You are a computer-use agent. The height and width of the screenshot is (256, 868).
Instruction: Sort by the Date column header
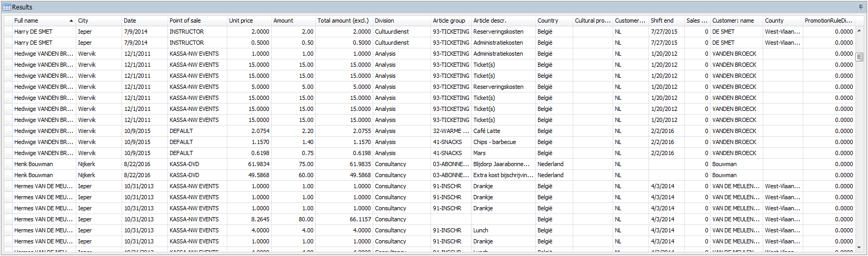[x=144, y=21]
